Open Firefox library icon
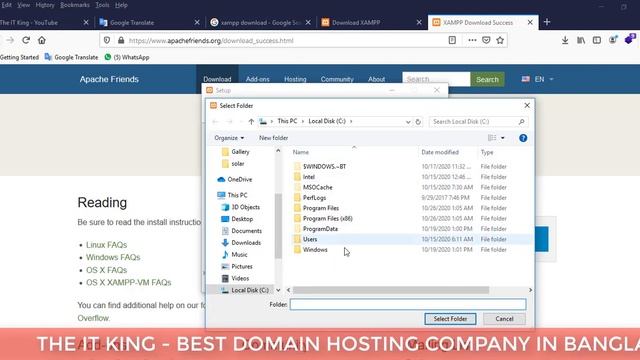 tap(581, 40)
